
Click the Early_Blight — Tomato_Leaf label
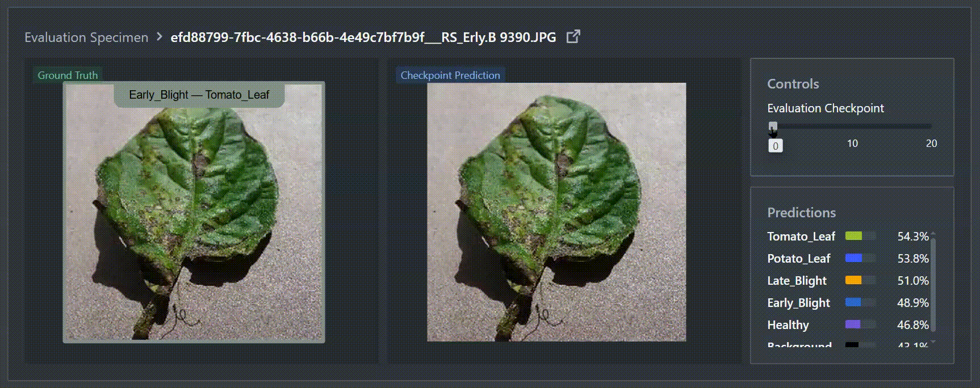(x=199, y=95)
